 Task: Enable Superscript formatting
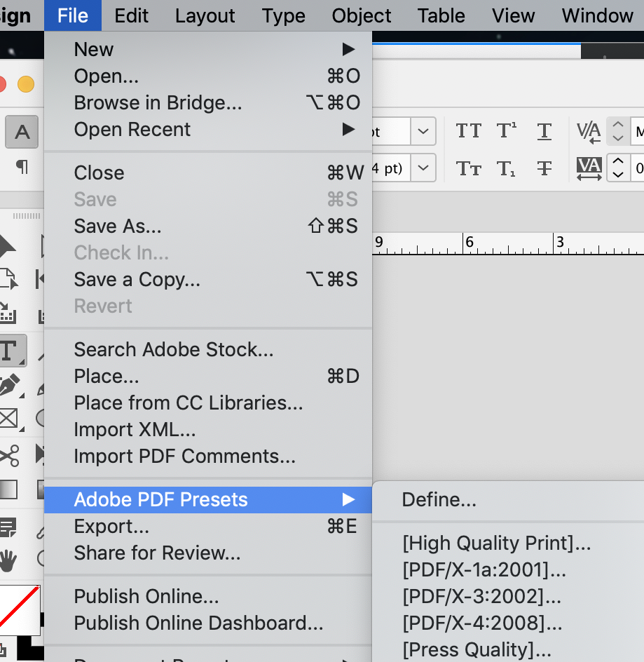(x=506, y=129)
